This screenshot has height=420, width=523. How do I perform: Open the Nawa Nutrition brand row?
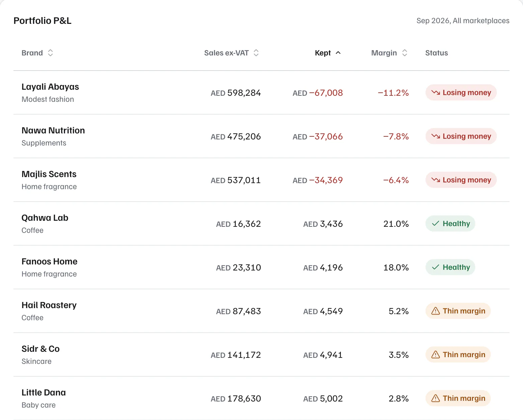click(261, 136)
